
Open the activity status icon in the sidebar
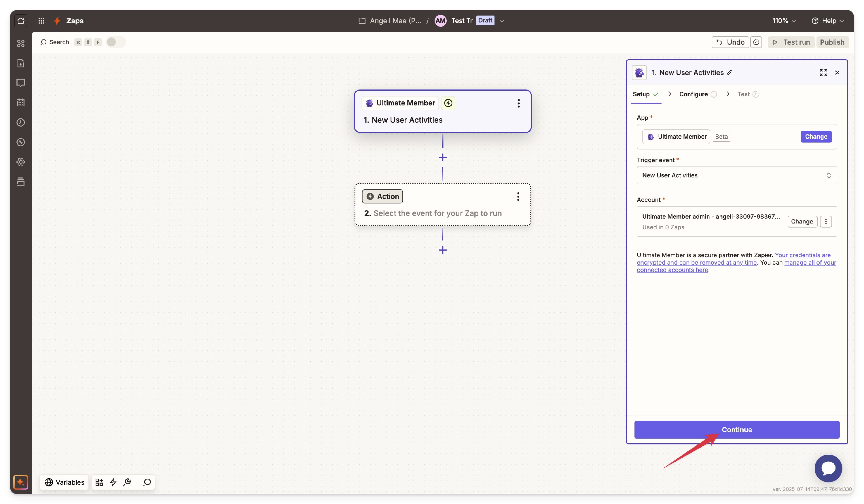pyautogui.click(x=20, y=142)
